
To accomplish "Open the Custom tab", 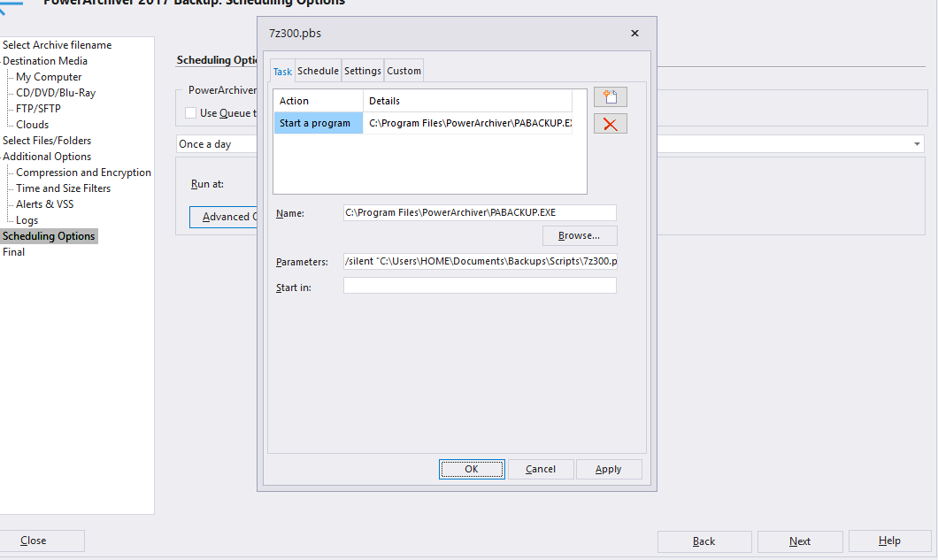I will [404, 71].
